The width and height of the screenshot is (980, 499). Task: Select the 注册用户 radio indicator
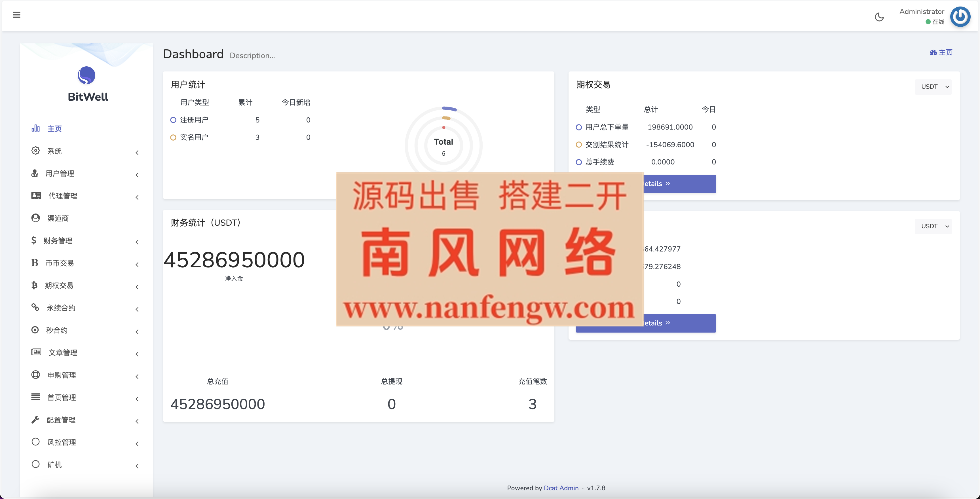[x=174, y=120]
